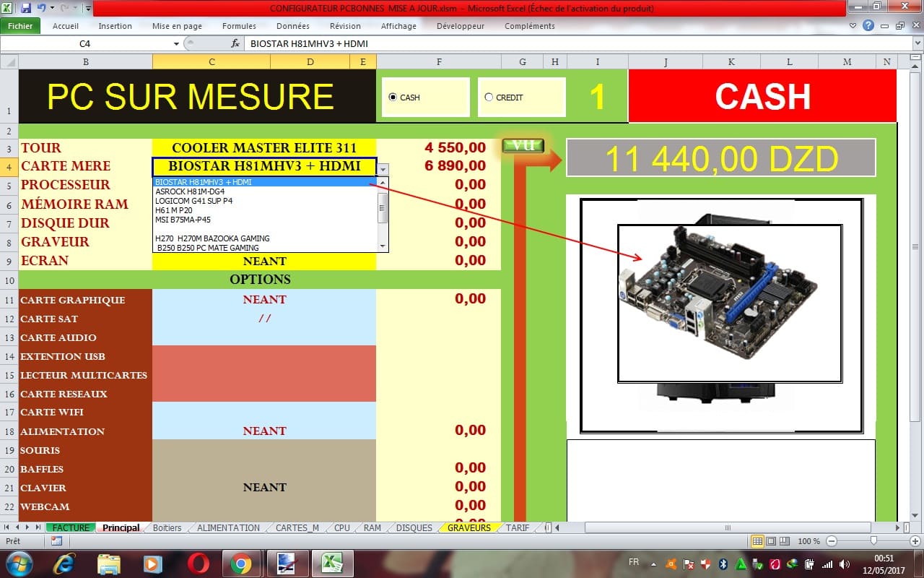Click the Excel Help question mark icon
Viewport: 924px width, 578px height.
[x=868, y=25]
